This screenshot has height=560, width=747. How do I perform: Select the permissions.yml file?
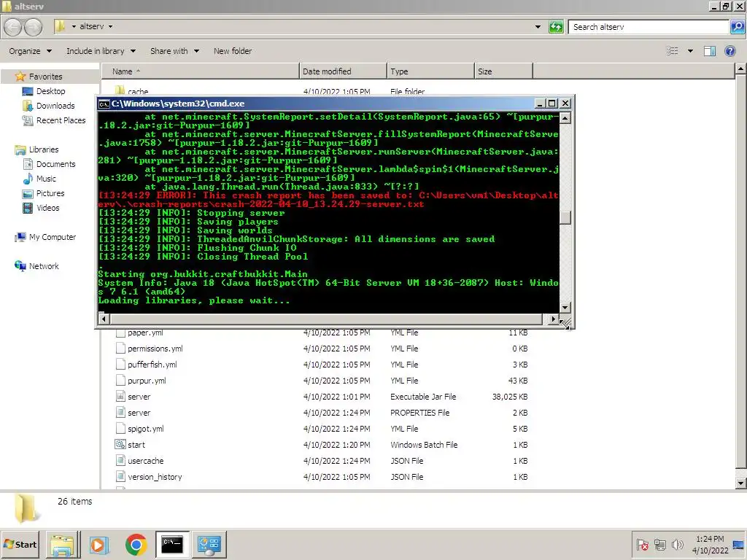click(x=322, y=349)
